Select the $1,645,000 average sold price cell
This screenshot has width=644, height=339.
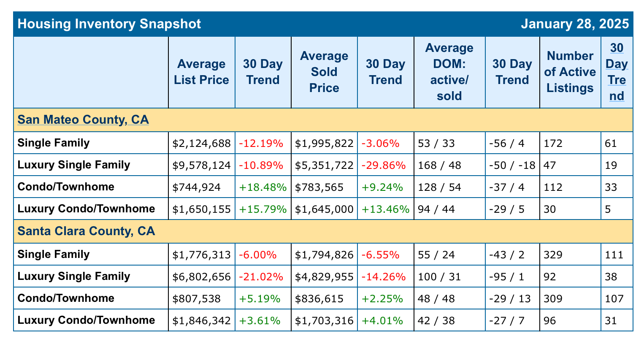[324, 209]
